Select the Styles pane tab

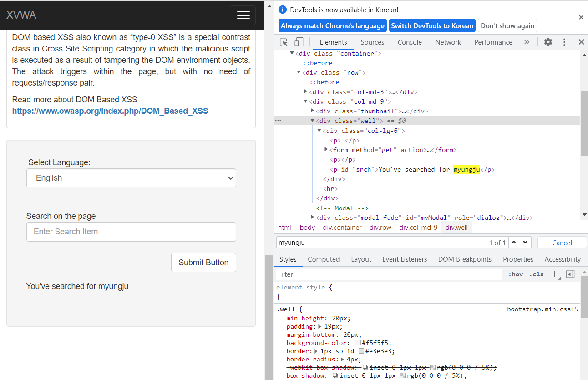[x=288, y=259]
